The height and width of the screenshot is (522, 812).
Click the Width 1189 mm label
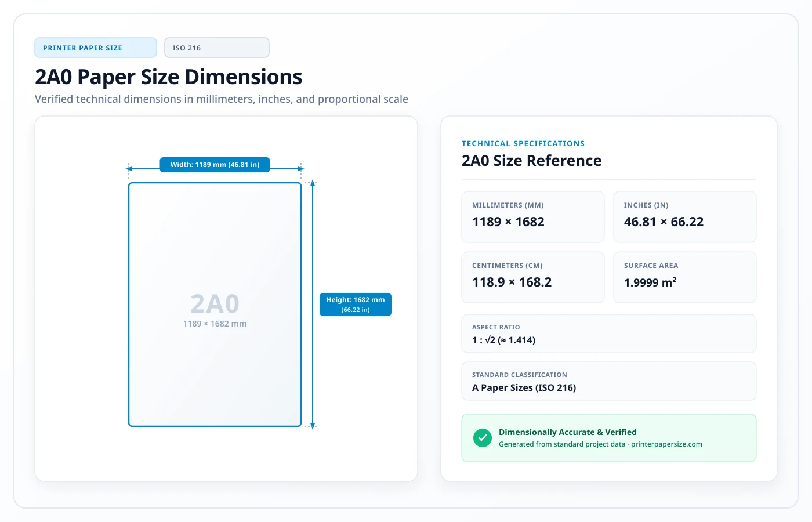click(215, 165)
